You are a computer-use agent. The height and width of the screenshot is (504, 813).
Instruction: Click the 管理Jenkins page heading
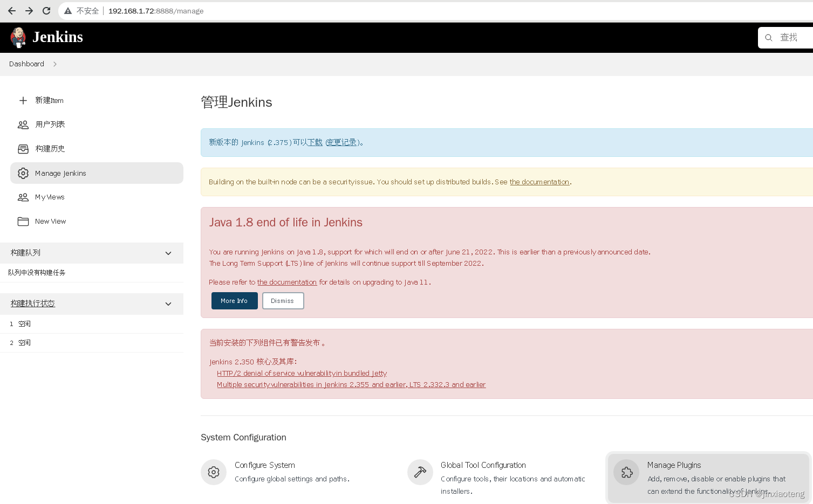pos(236,102)
